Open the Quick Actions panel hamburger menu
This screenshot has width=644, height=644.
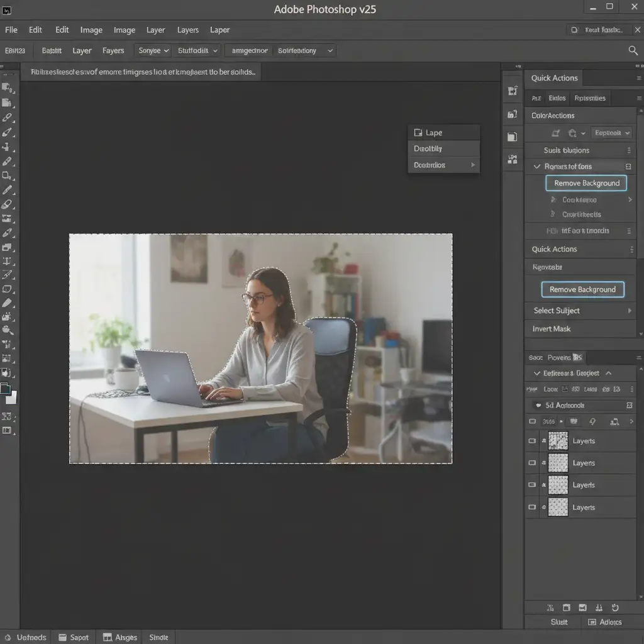point(640,79)
